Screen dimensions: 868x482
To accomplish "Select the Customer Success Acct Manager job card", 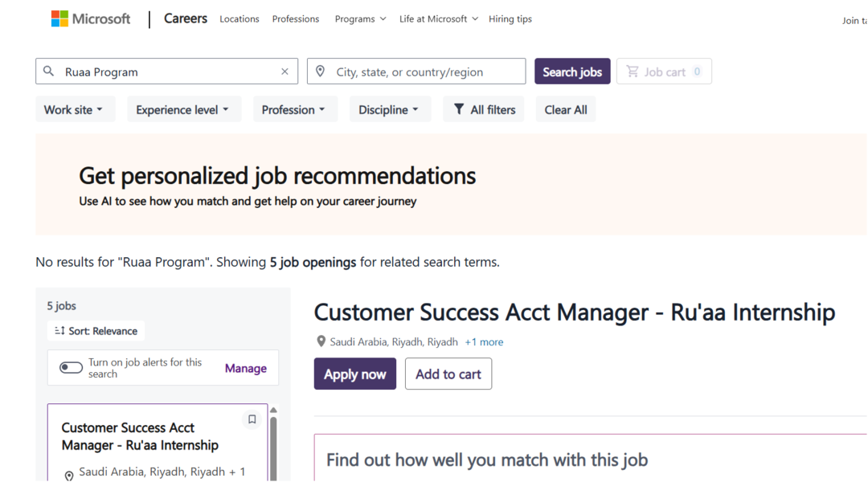I will [x=158, y=442].
